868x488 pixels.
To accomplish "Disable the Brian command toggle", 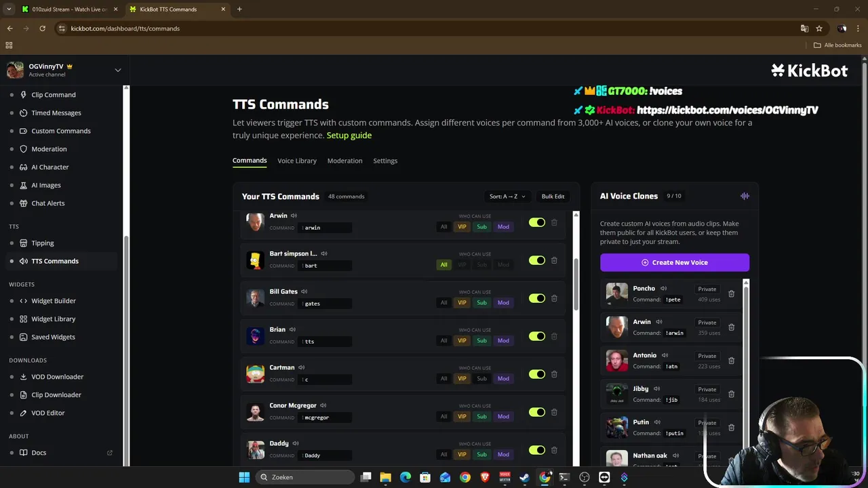I will coord(537,336).
